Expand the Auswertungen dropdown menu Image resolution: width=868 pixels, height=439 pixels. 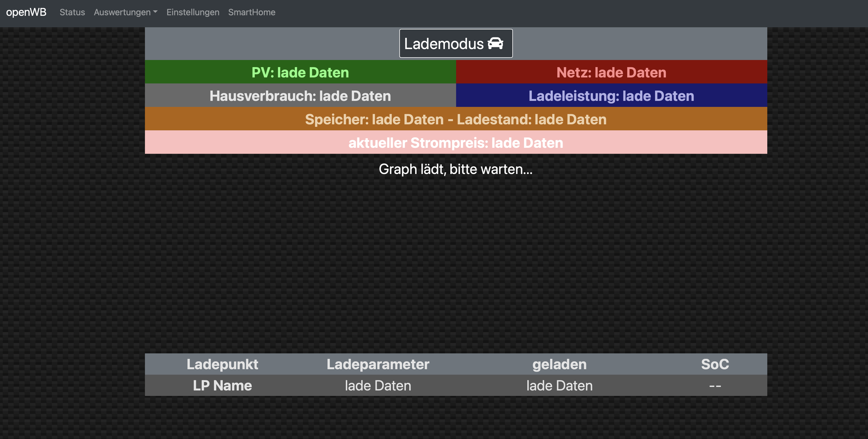(x=125, y=12)
